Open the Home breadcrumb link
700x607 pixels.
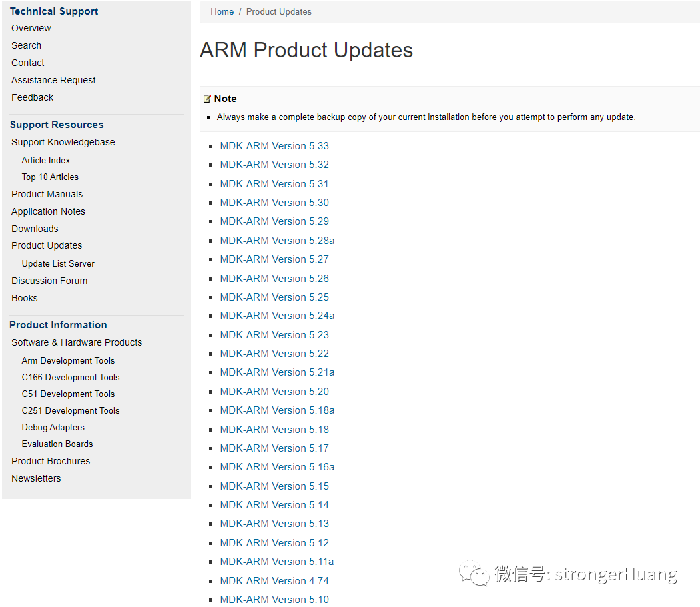[222, 11]
